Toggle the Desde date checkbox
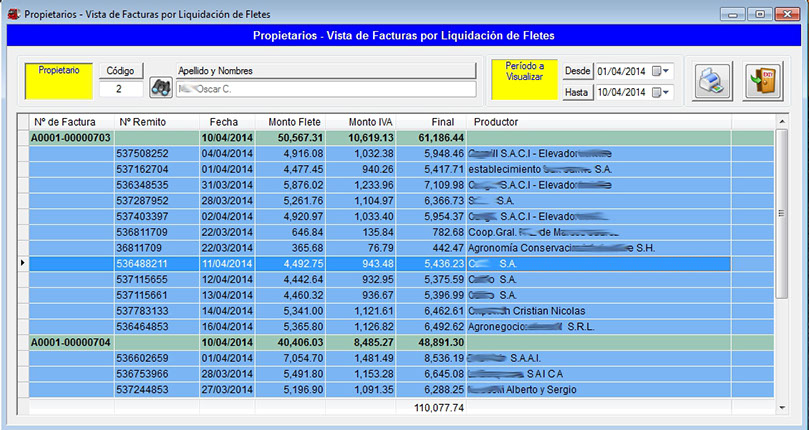The image size is (809, 430). coord(657,71)
